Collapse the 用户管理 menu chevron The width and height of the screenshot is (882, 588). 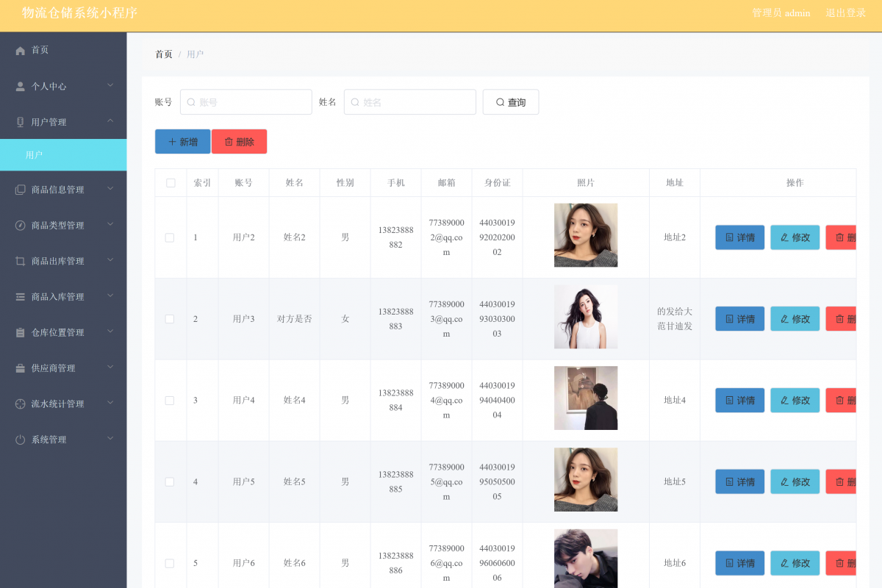click(x=110, y=121)
